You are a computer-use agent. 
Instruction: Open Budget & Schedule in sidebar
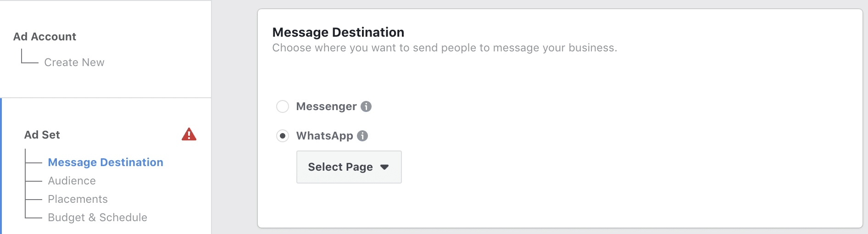pos(98,217)
